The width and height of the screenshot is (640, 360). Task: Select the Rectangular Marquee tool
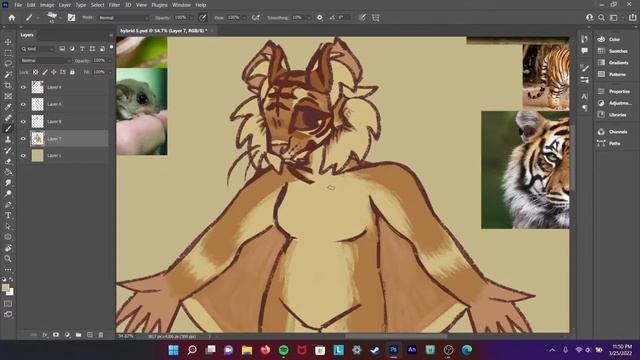8,53
